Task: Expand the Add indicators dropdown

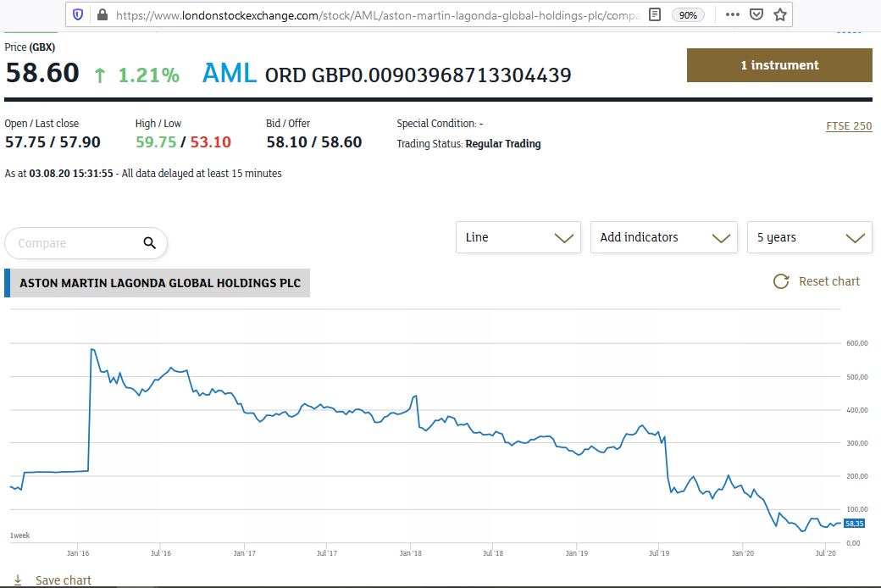Action: 661,237
